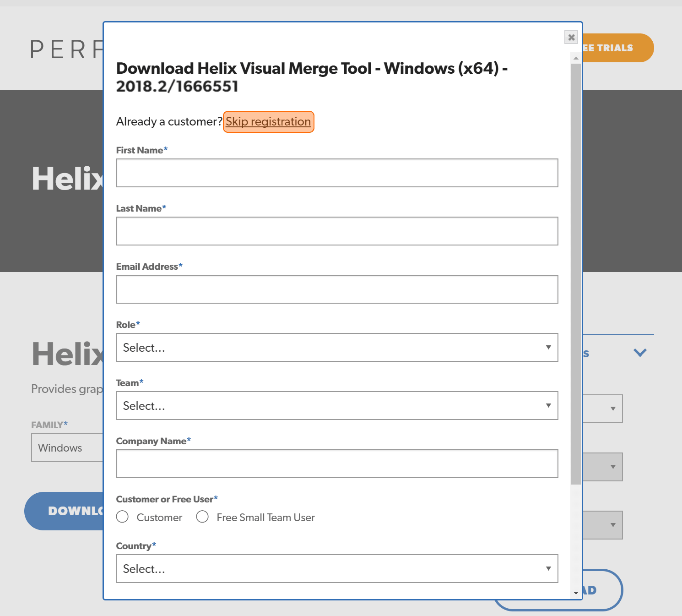Choose the Free Small Team User option

tap(202, 517)
